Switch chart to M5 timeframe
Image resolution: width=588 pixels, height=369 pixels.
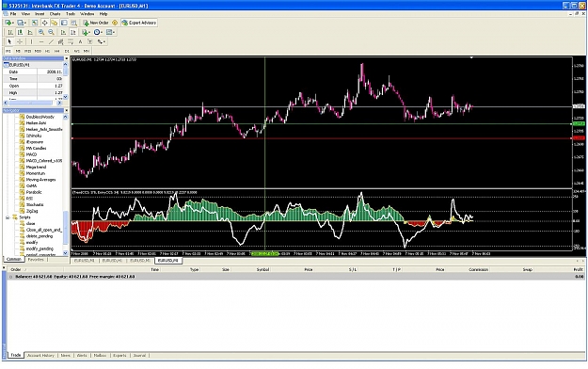pos(18,51)
